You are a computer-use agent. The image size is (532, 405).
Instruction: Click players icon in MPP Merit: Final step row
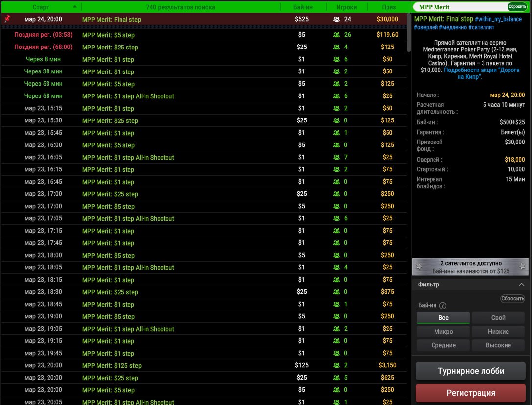click(x=336, y=19)
